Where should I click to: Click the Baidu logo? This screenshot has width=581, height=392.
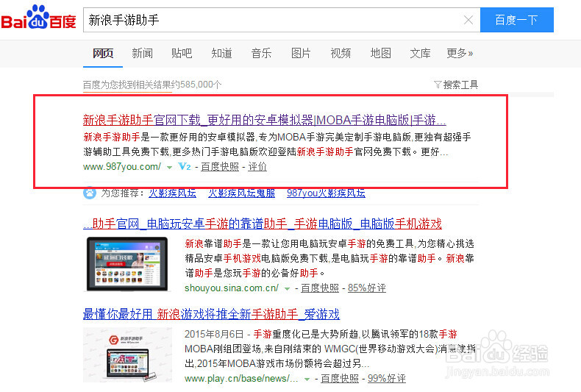coord(38,18)
